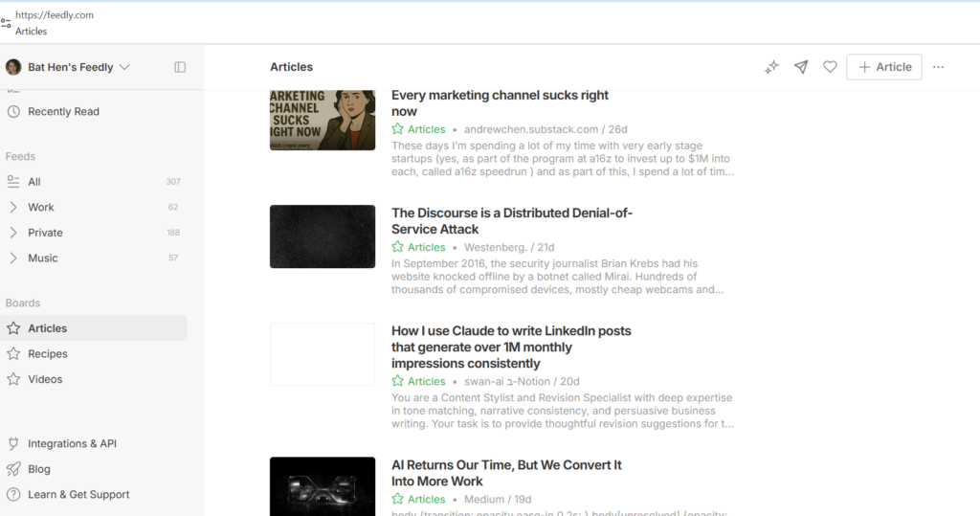Click the plug icon beside Integrations & API
980x516 pixels.
13,443
